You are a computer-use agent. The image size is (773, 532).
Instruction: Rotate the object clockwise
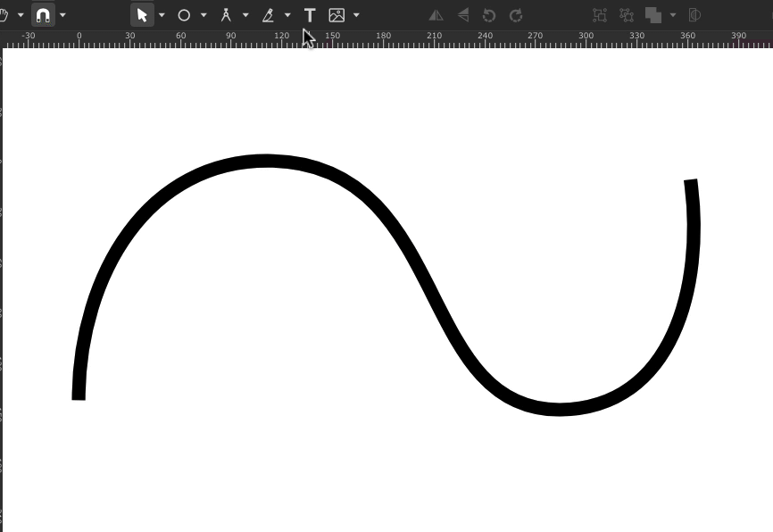coord(516,15)
